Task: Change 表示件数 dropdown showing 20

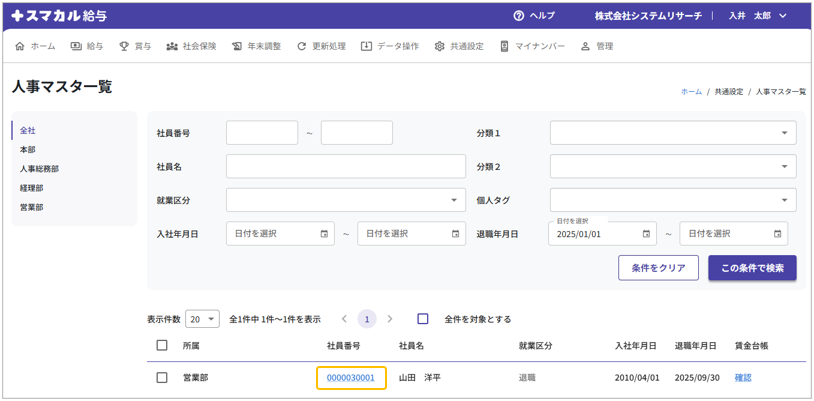Action: coord(202,319)
